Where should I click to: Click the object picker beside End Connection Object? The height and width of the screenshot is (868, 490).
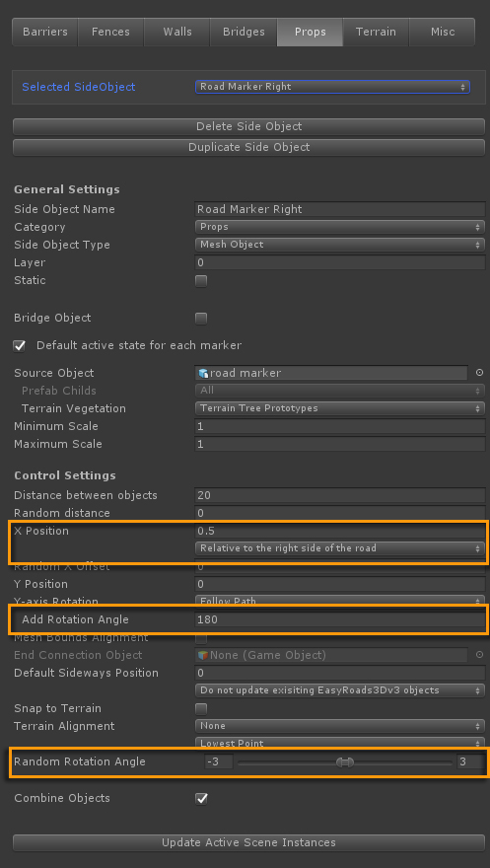click(x=479, y=655)
